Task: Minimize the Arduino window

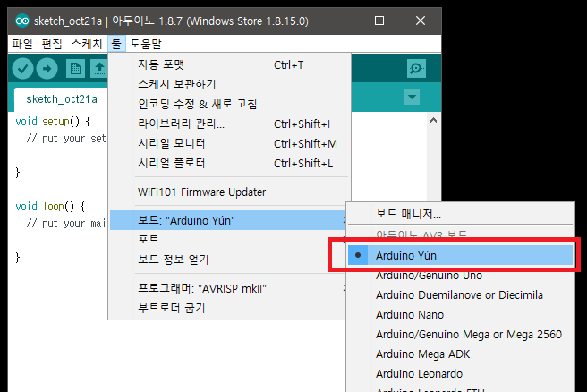Action: (339, 21)
